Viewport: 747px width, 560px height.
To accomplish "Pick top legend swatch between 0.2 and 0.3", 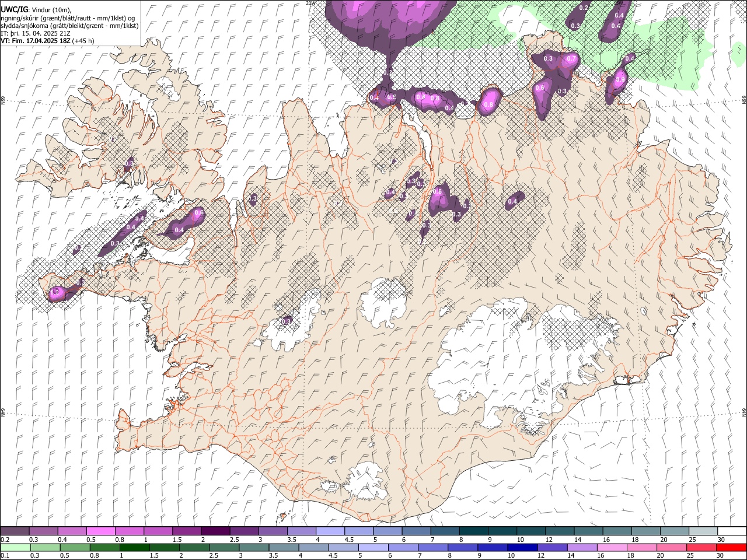I will coord(15,531).
